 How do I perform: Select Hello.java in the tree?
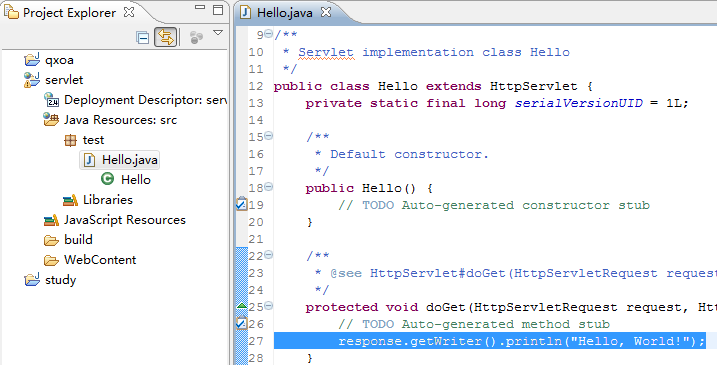(130, 160)
